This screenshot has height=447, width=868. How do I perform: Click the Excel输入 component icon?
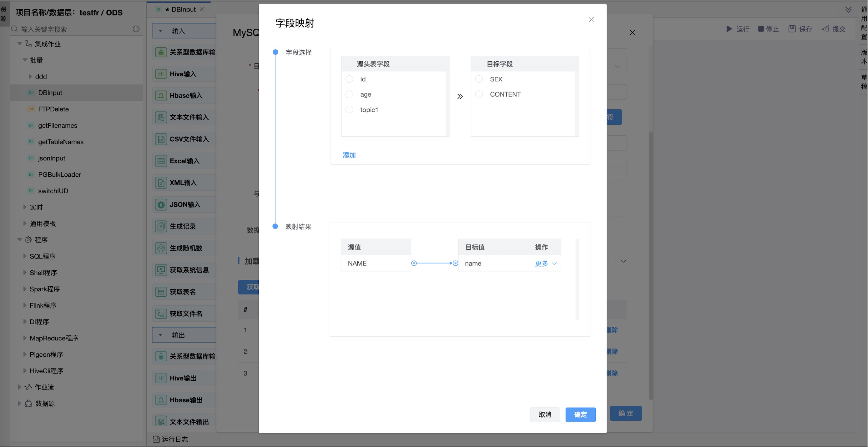coord(161,161)
